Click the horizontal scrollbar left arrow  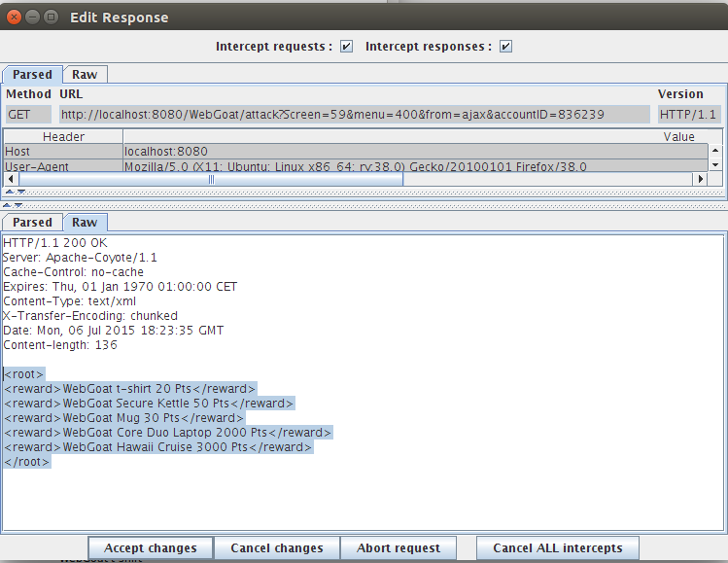[11, 179]
